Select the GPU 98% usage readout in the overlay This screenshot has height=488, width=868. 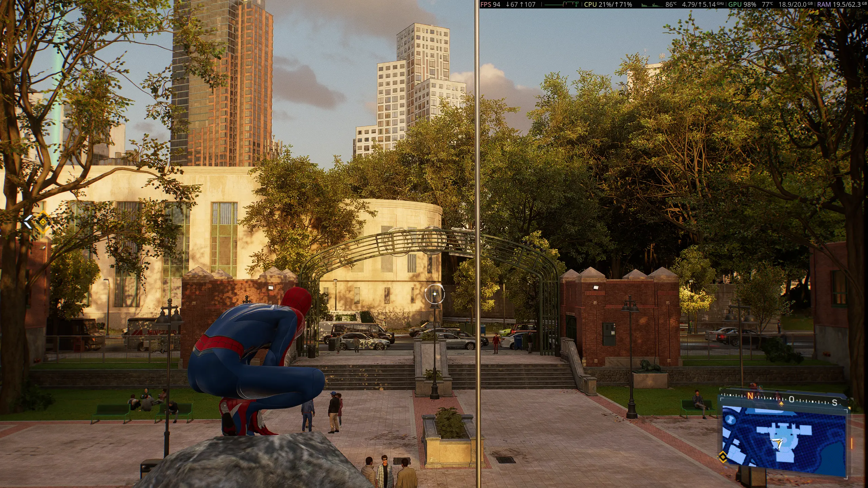point(742,5)
